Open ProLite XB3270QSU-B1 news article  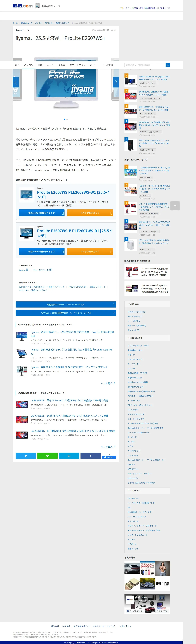73,334
